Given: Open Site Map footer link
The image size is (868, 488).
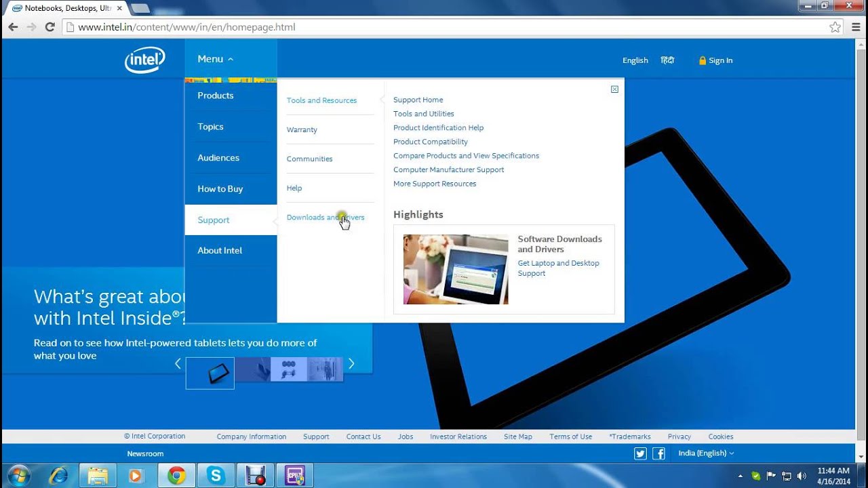Looking at the screenshot, I should (x=518, y=436).
